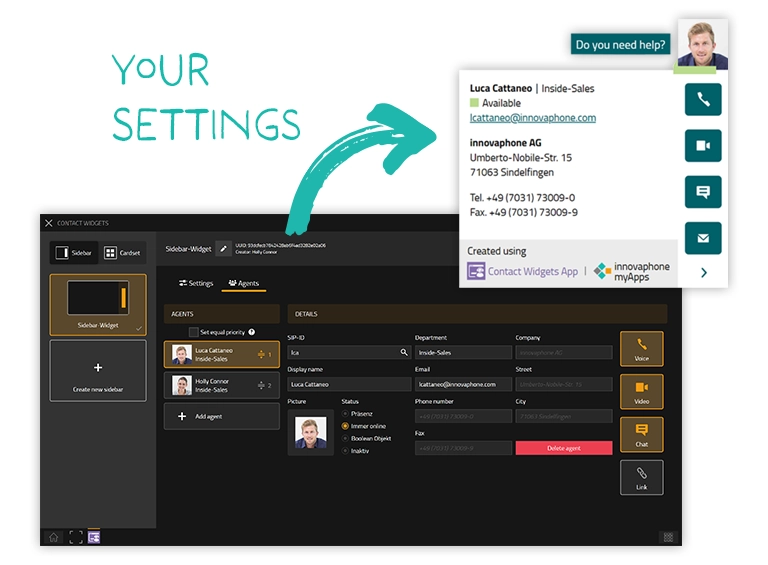Open the Settings tab
The image size is (768, 565).
[196, 283]
